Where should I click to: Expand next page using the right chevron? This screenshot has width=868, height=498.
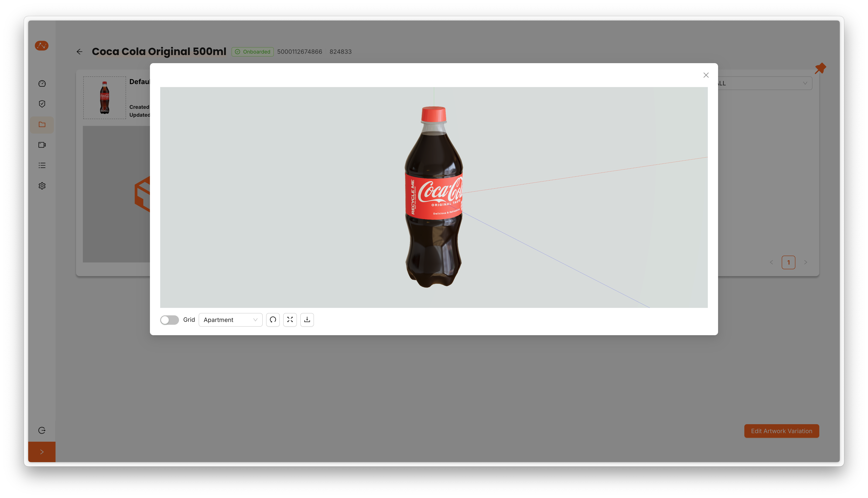click(806, 262)
